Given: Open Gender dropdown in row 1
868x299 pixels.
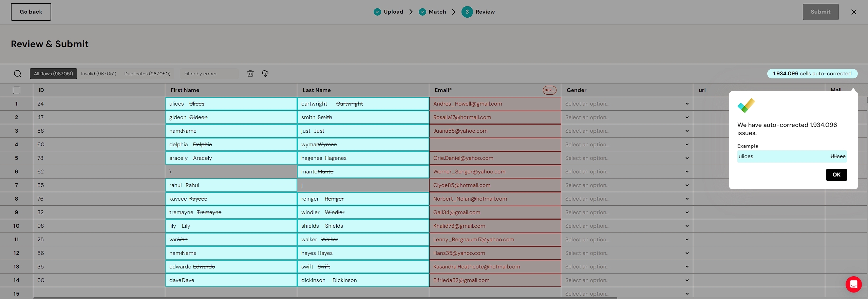Looking at the screenshot, I should coord(627,104).
